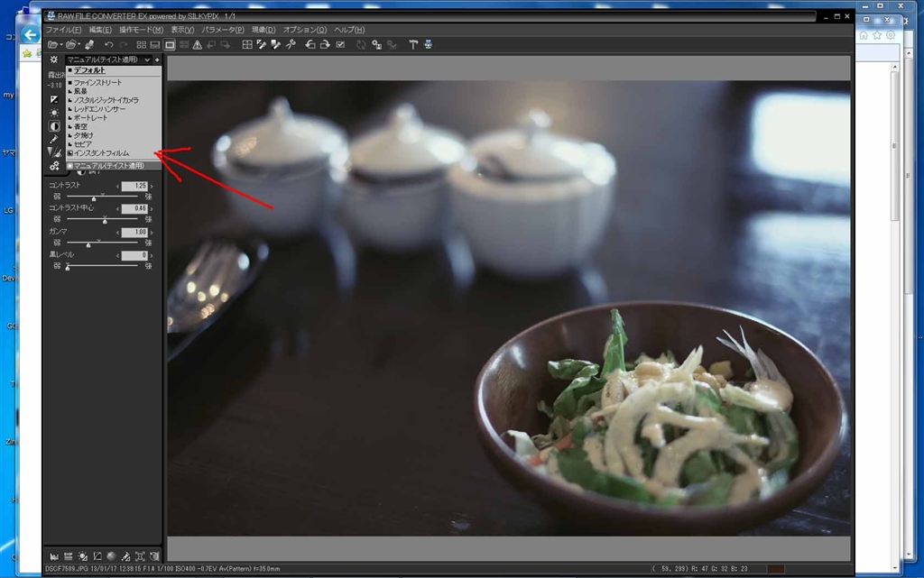Rotate image left with toolbar icon

coord(310,44)
